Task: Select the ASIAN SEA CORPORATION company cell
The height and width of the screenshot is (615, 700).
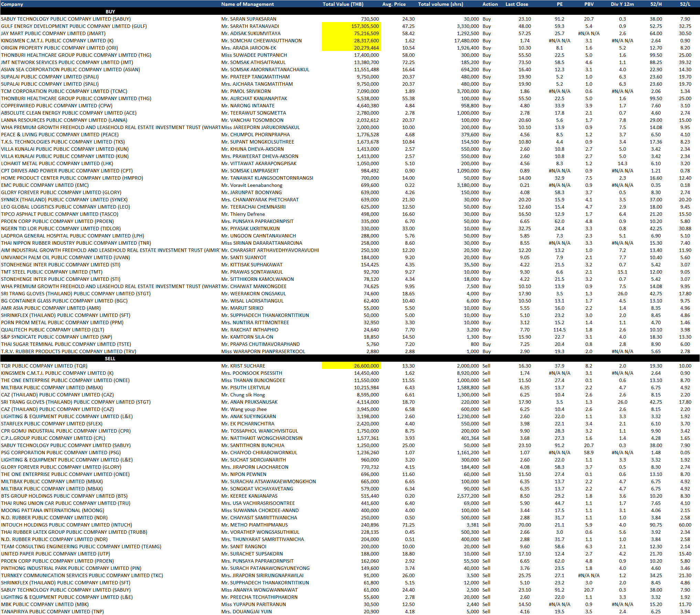Action: tap(70, 70)
